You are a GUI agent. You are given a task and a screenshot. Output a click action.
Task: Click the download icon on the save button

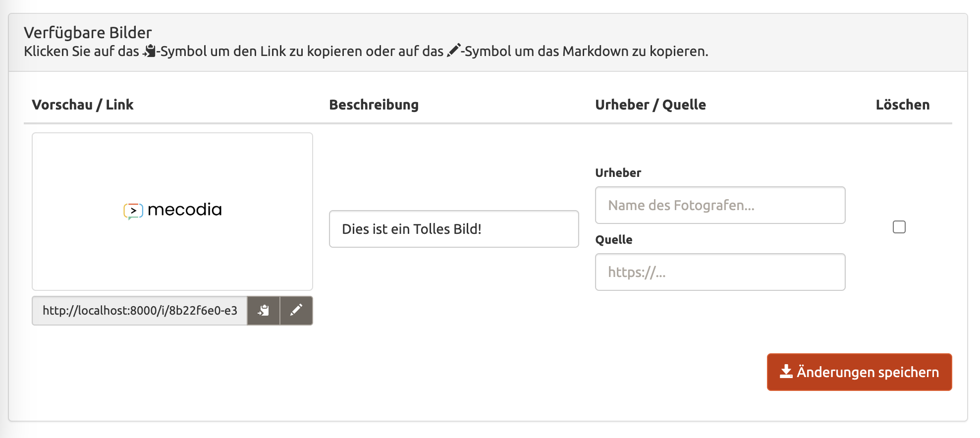pos(786,372)
